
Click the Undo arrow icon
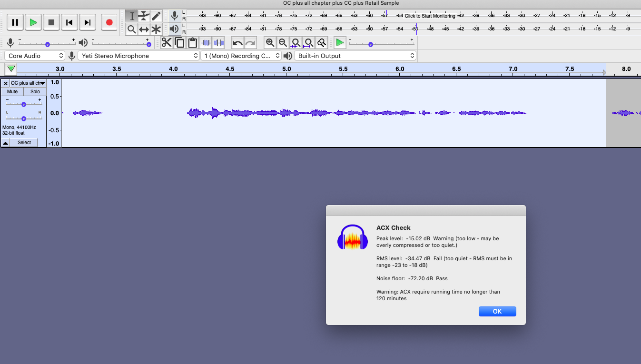point(237,43)
